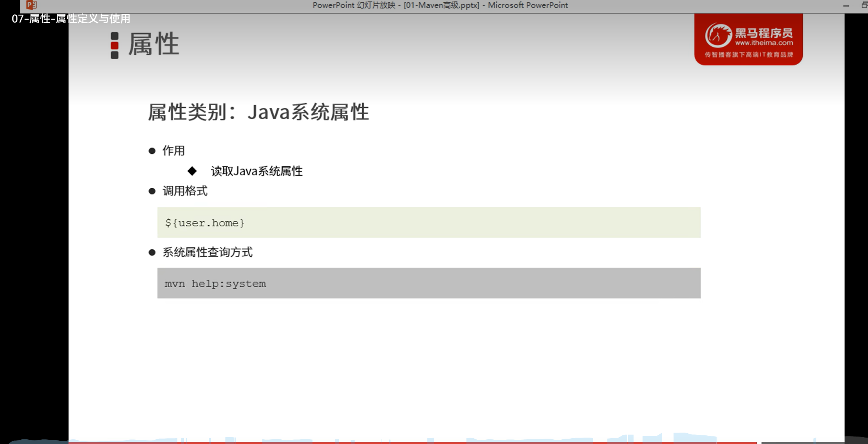
Task: Click the round bullet next to 作用
Action: pyautogui.click(x=152, y=151)
